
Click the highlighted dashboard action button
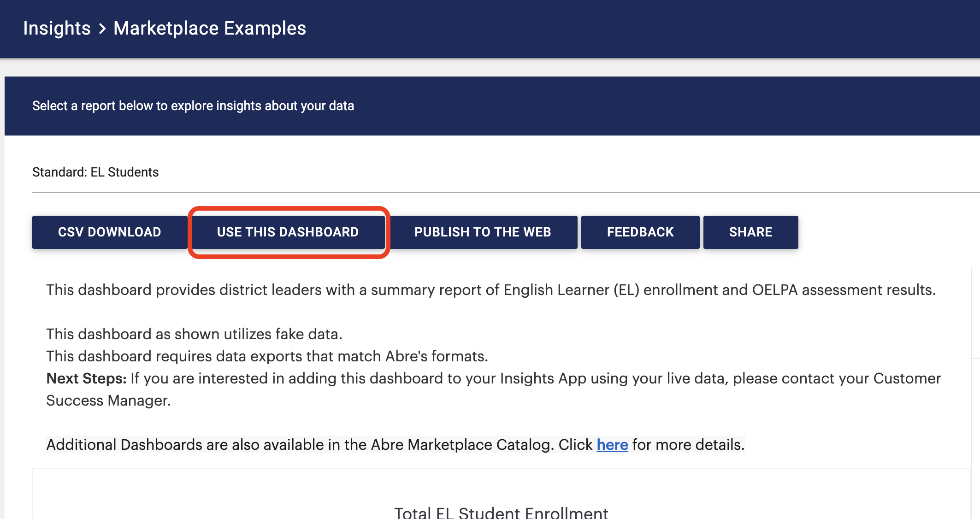pyautogui.click(x=288, y=232)
